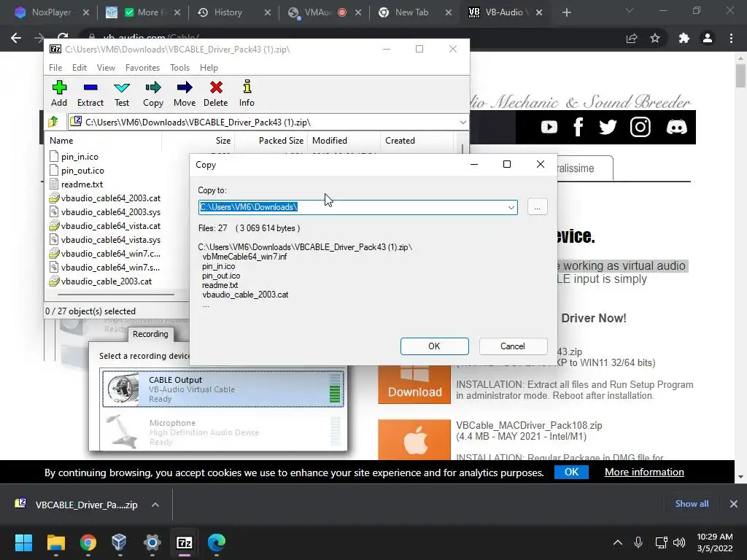Open a new browser tab with plus
747x560 pixels.
click(566, 12)
